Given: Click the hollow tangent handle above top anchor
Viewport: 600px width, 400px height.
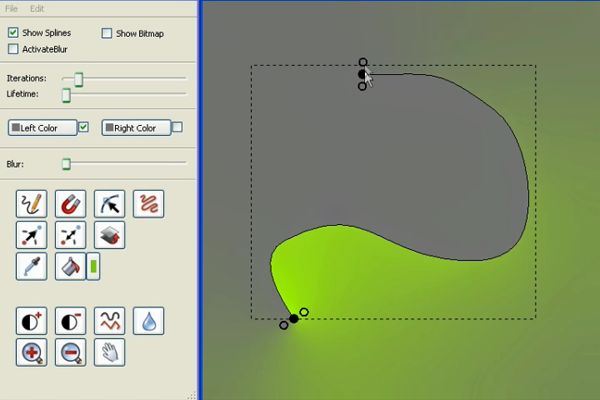Looking at the screenshot, I should point(363,62).
